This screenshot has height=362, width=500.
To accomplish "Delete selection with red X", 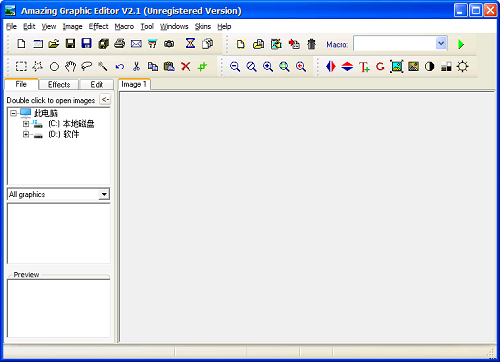I will [186, 66].
